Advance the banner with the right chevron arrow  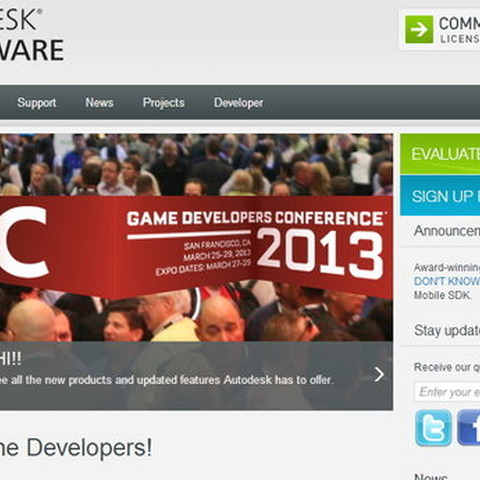click(379, 375)
